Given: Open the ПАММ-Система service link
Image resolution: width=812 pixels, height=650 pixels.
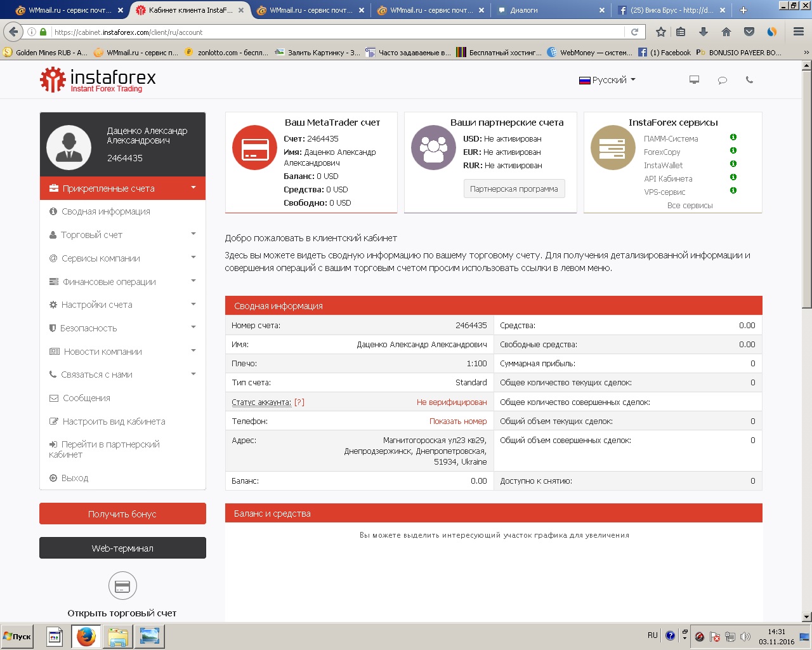Looking at the screenshot, I should pyautogui.click(x=671, y=139).
